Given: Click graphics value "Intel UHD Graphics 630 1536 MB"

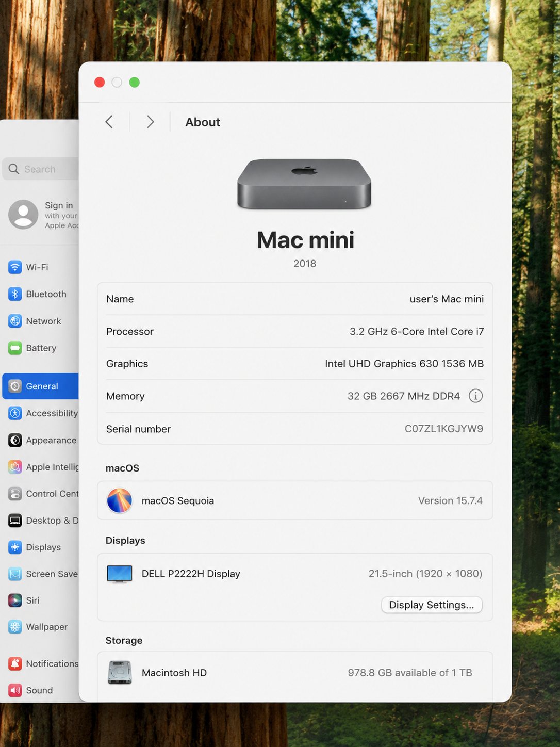Looking at the screenshot, I should point(404,364).
